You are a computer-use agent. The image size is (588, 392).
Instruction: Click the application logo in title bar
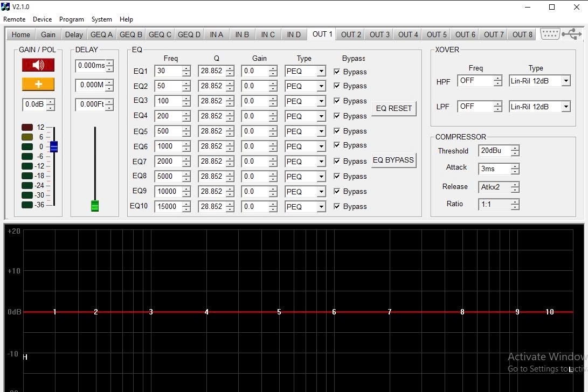pyautogui.click(x=5, y=6)
